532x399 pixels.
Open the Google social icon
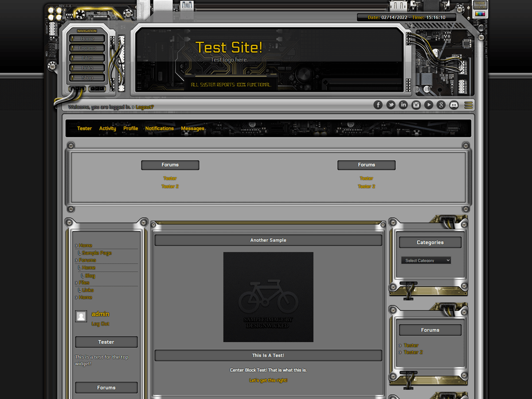(441, 105)
